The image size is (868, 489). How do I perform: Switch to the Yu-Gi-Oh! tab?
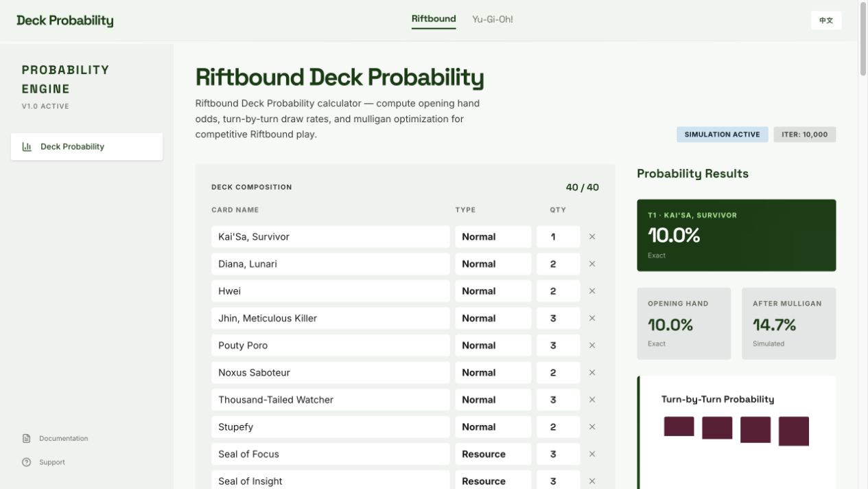point(493,19)
